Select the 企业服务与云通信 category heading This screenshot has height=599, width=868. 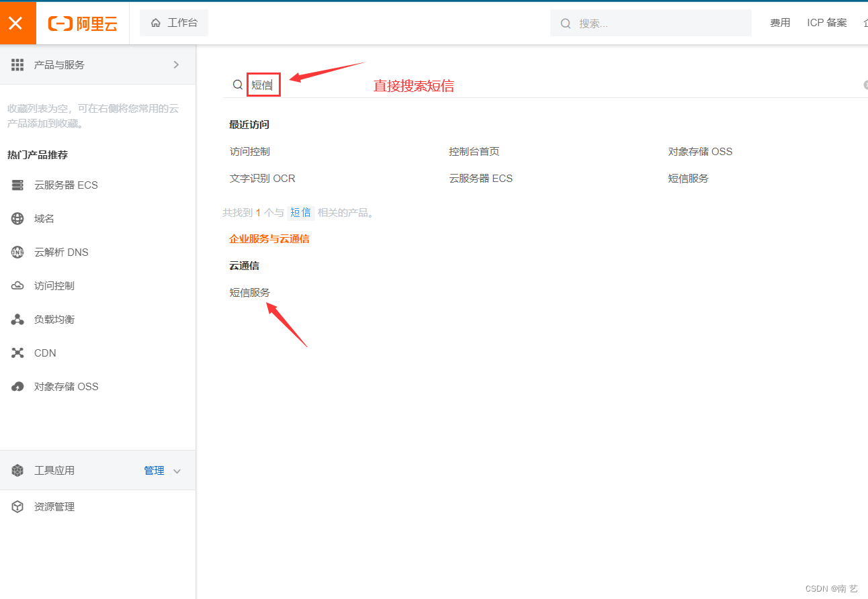point(269,239)
